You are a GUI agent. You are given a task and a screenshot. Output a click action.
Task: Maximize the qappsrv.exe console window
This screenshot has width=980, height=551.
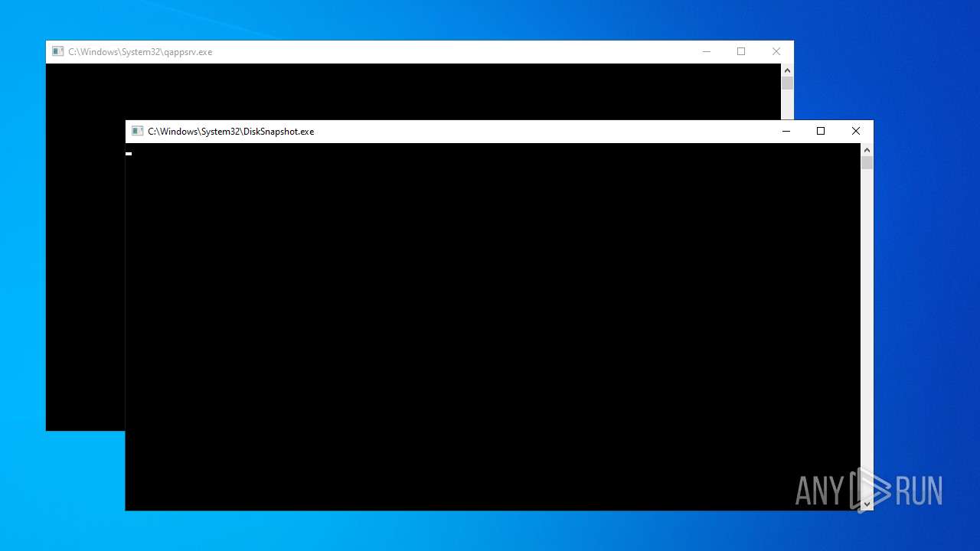click(741, 51)
